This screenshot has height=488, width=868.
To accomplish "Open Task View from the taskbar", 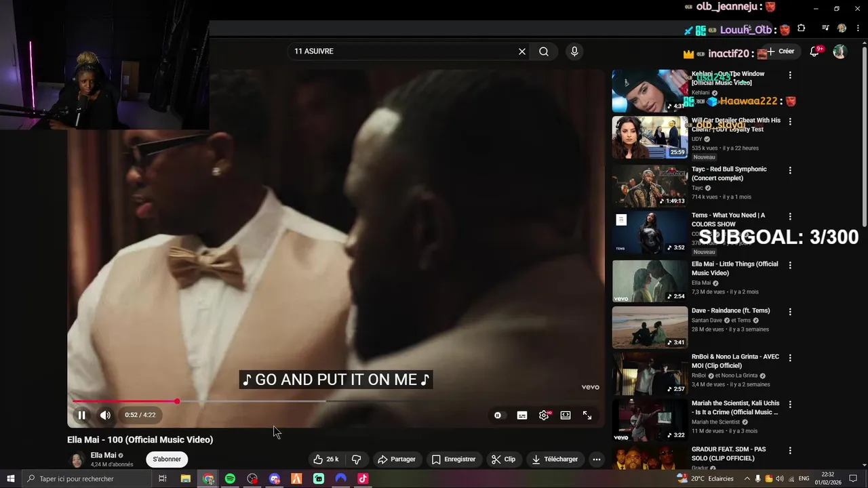I will (x=163, y=479).
